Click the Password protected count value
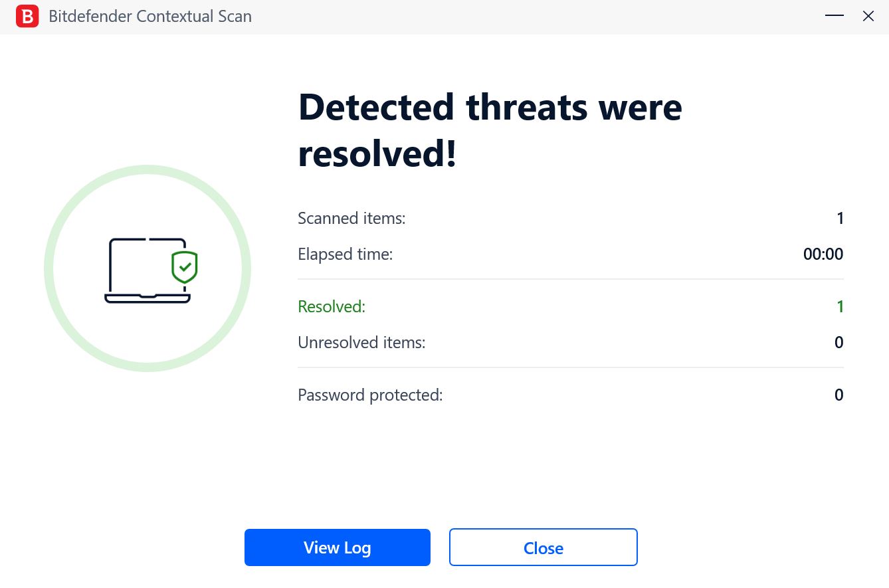Screen dimensions: 889x588 coord(839,395)
